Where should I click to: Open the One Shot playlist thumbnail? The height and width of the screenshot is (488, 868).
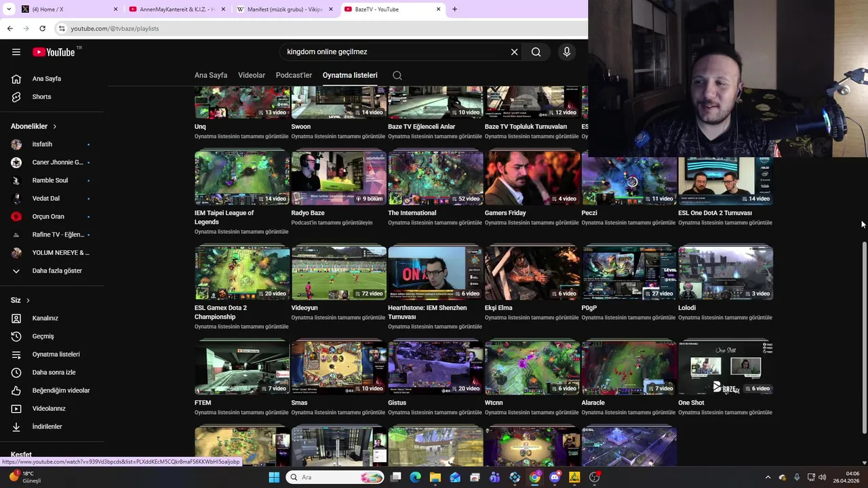726,367
